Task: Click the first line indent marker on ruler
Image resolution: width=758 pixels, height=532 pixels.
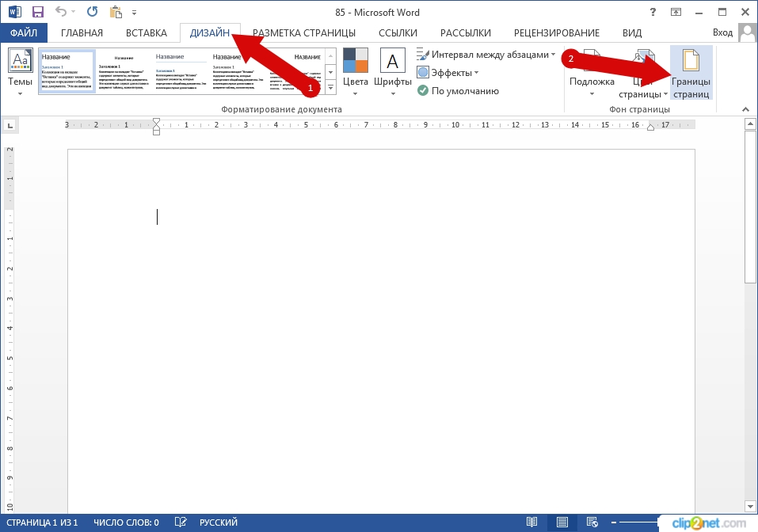Action: (x=156, y=121)
